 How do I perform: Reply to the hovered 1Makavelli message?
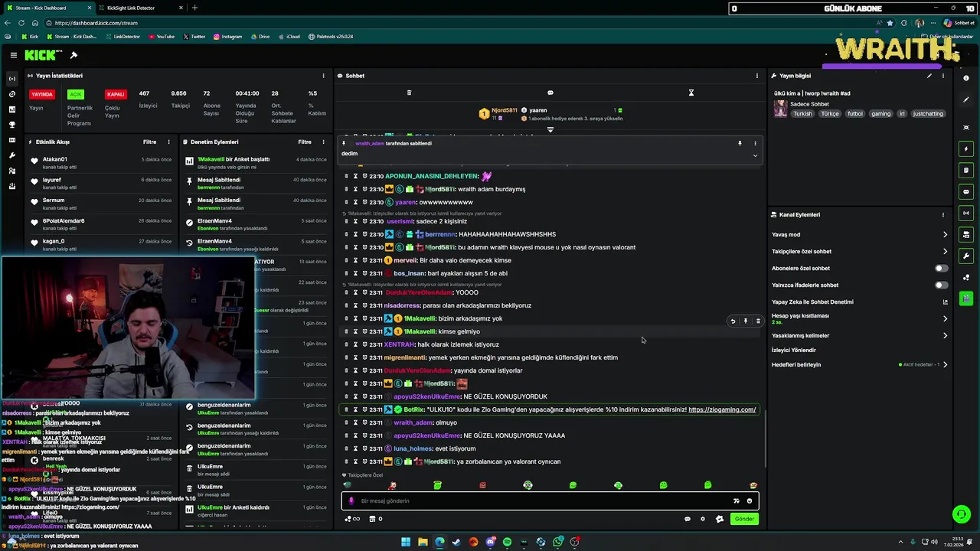pos(733,321)
